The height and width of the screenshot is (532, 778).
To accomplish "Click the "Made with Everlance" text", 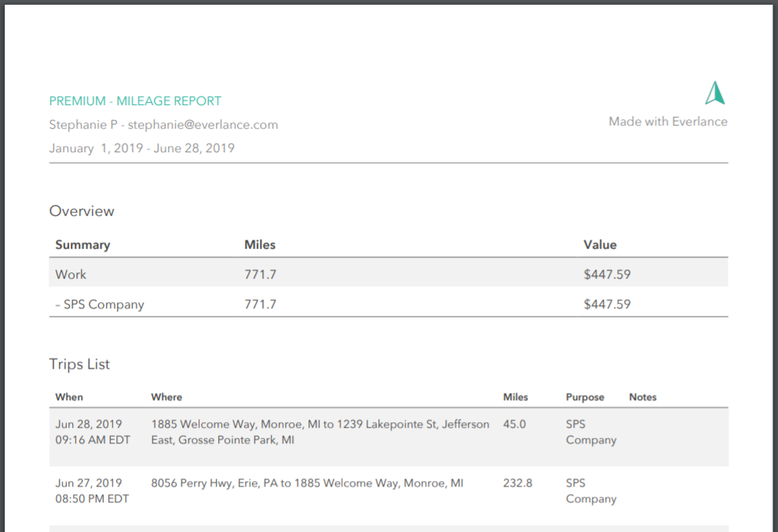I will coord(667,122).
